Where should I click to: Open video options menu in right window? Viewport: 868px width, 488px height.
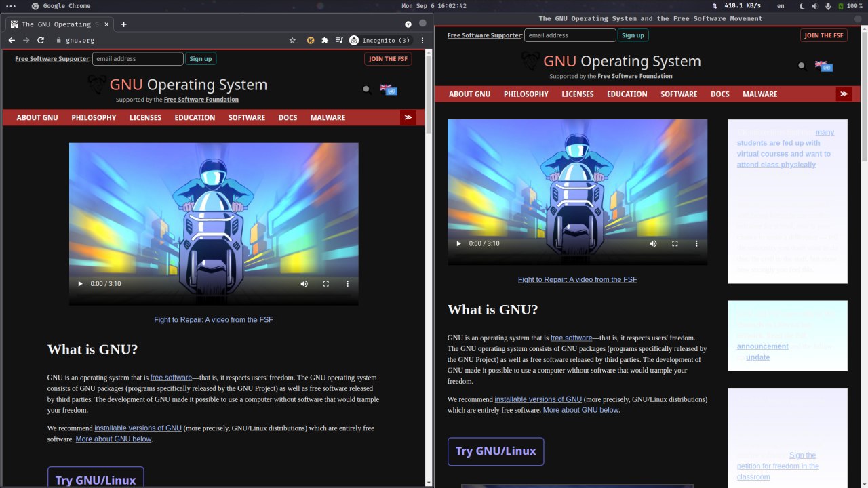696,243
